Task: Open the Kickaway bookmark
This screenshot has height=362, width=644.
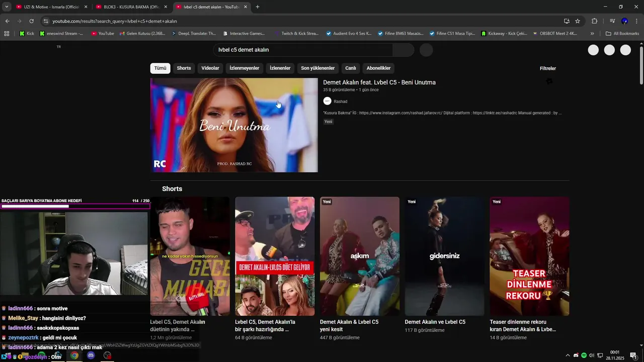Action: [x=504, y=34]
